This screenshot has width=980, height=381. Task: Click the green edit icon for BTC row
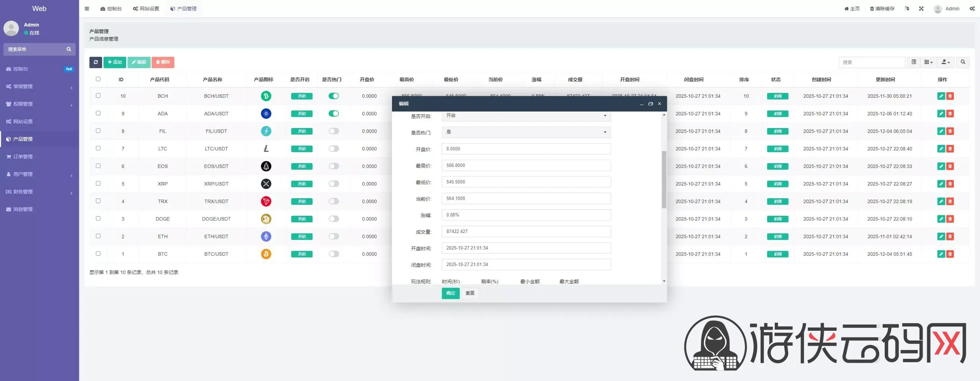tap(941, 254)
